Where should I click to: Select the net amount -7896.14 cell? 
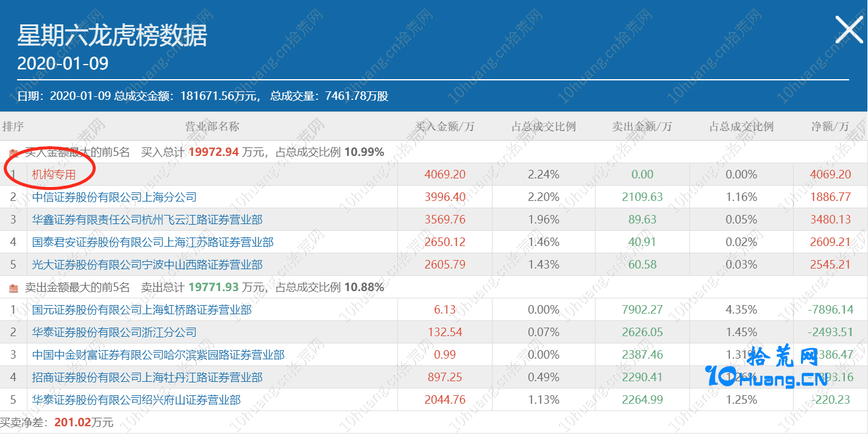830,310
